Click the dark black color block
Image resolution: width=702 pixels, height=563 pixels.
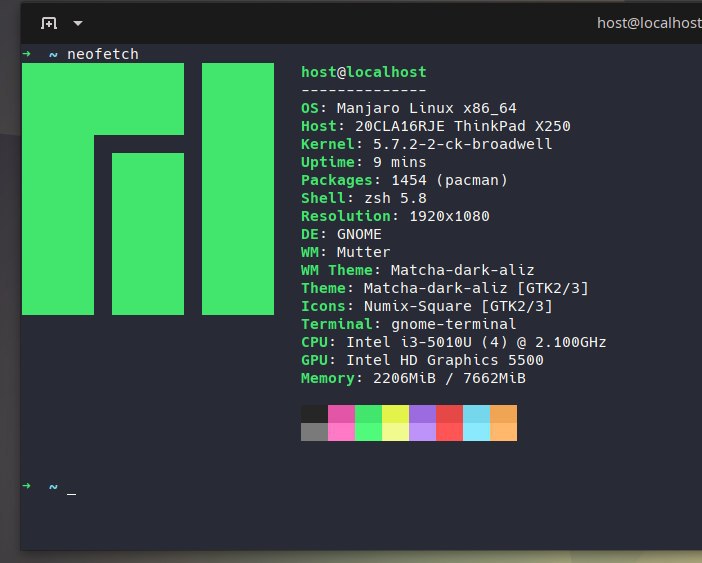(314, 414)
